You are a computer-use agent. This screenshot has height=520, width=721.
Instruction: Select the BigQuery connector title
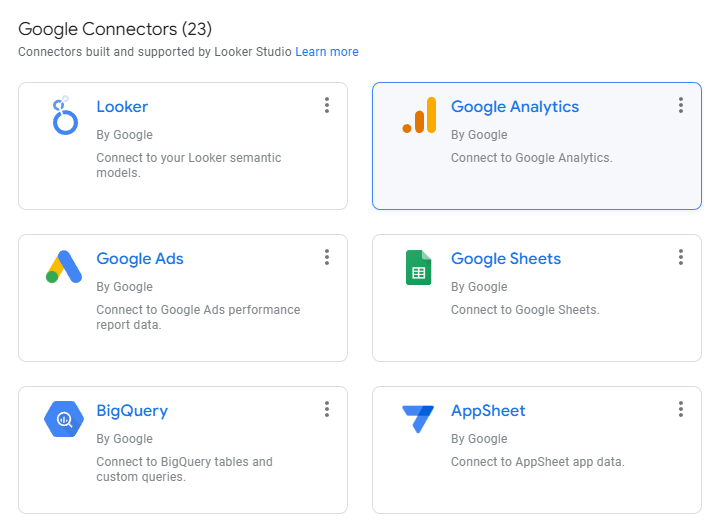pos(132,411)
